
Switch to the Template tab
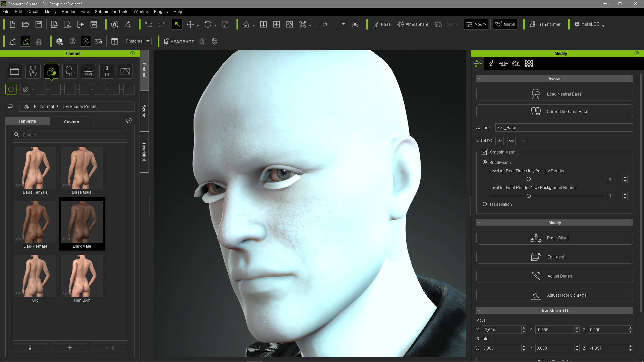pos(28,121)
